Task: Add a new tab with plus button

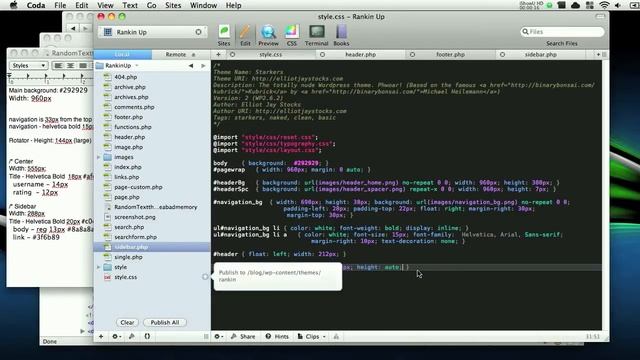Action: 218,54
